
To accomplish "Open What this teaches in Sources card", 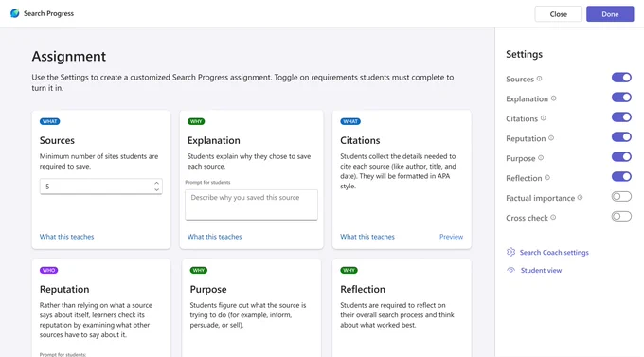I will (x=66, y=237).
